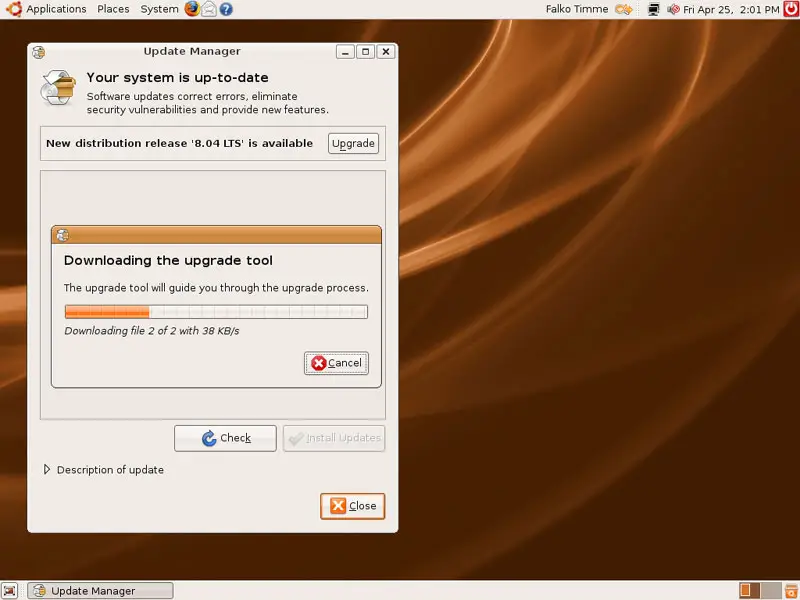The image size is (800, 600).
Task: Click the volume speaker tray icon
Action: pyautogui.click(x=673, y=9)
